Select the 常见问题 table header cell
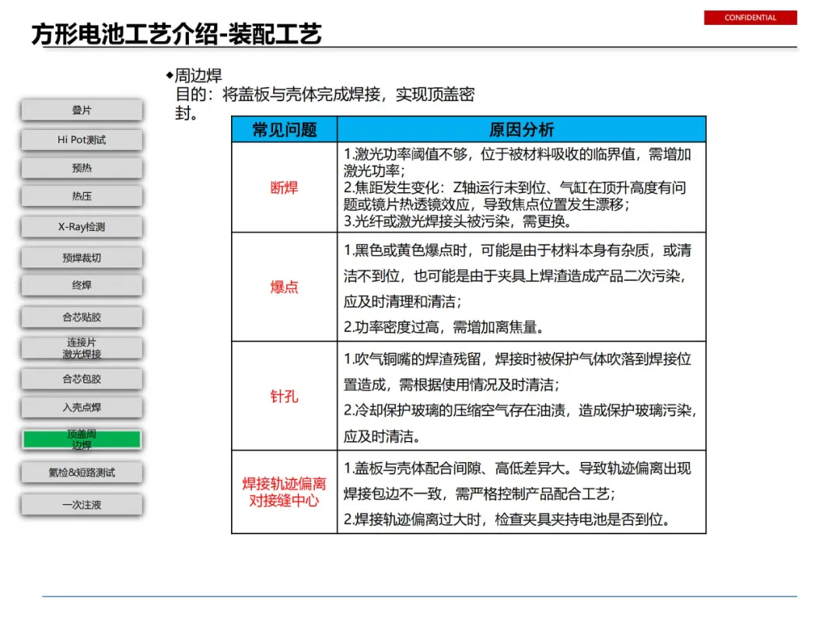This screenshot has width=840, height=630. [285, 129]
